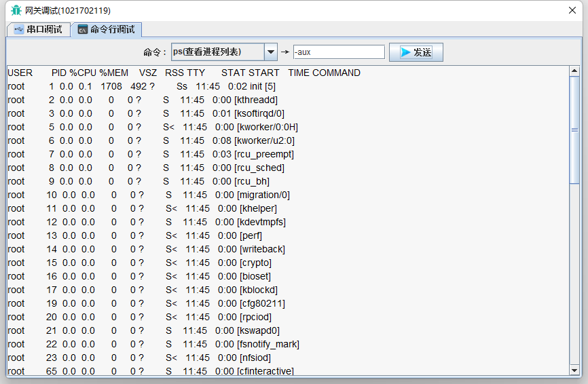Click the scrollbar down arrow
This screenshot has width=588, height=384.
coord(574,370)
